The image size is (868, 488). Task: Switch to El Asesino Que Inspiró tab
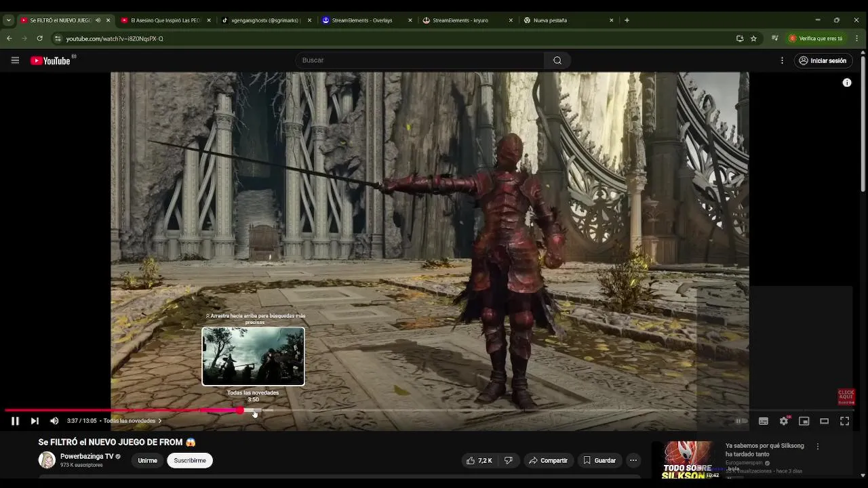point(165,20)
